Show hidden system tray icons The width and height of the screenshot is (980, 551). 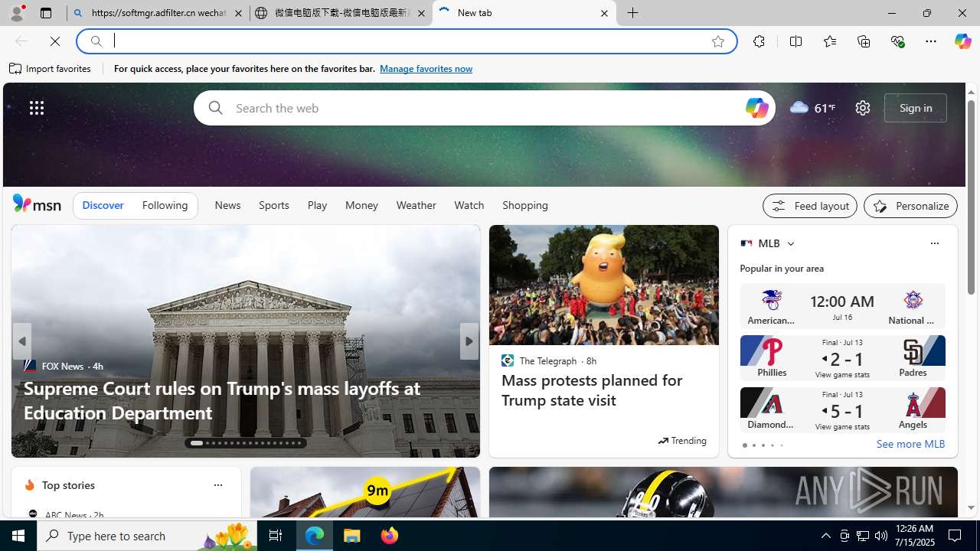tap(825, 536)
